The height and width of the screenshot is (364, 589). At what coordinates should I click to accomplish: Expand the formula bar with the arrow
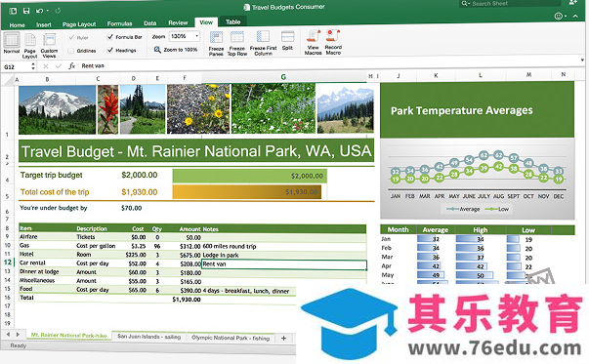coord(582,61)
